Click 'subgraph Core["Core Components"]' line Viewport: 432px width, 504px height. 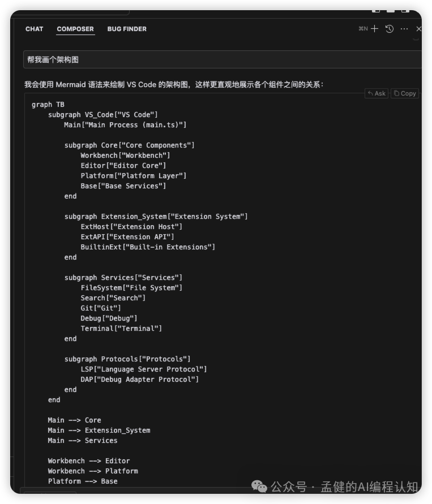129,145
